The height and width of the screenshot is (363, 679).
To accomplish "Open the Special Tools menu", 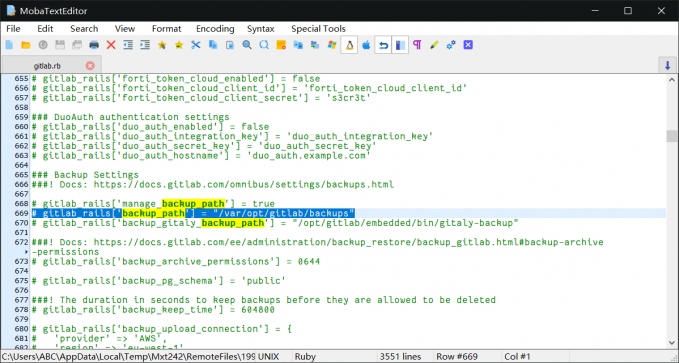I will [318, 29].
